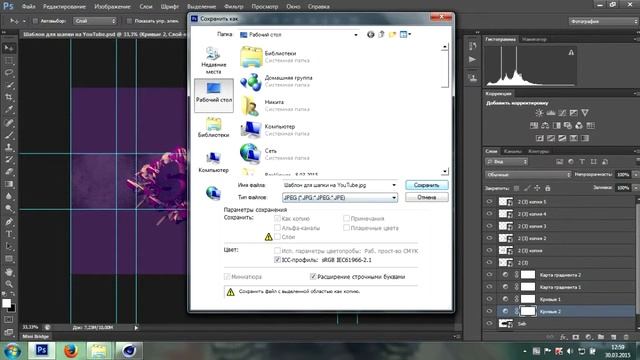The image size is (640, 360).
Task: Select the Lasso tool
Action: coord(9,73)
